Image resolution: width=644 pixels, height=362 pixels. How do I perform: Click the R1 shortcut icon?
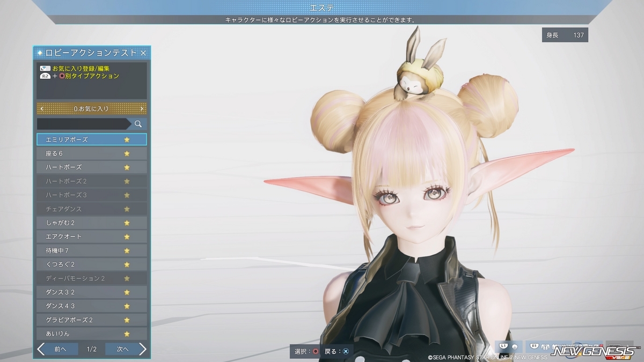[x=535, y=346]
